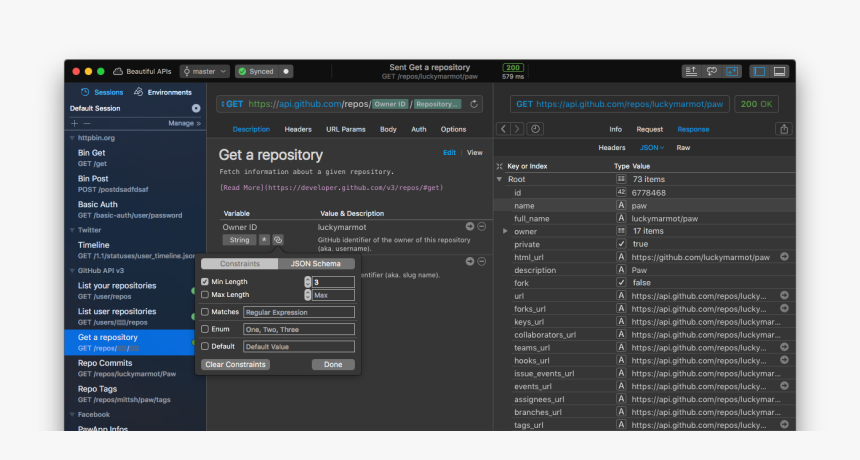Select the Constraints segment in the popover
This screenshot has height=460, width=860.
[240, 264]
